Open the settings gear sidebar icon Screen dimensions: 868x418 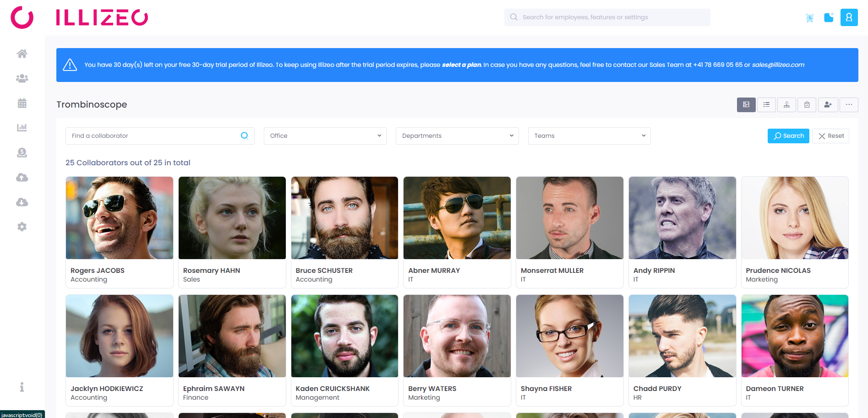coord(22,227)
